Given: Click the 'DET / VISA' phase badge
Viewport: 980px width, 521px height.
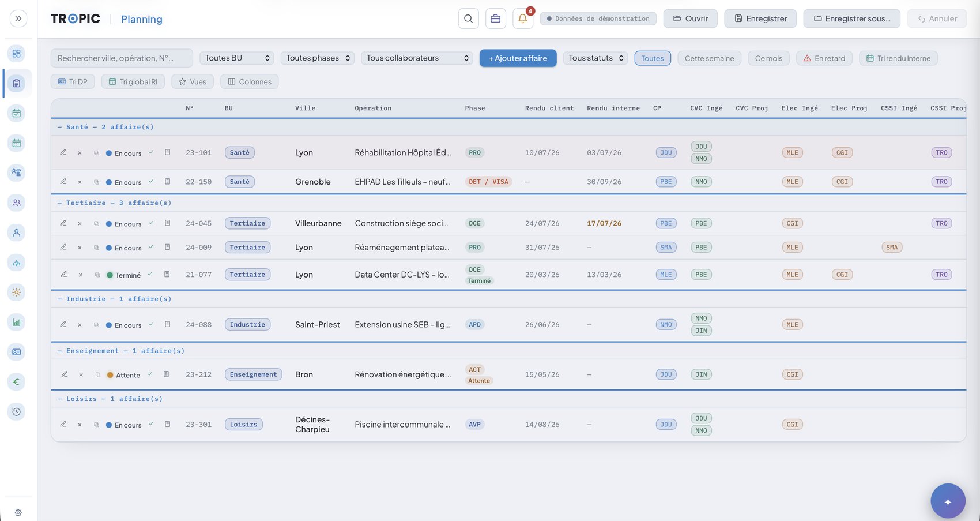Looking at the screenshot, I should 488,182.
